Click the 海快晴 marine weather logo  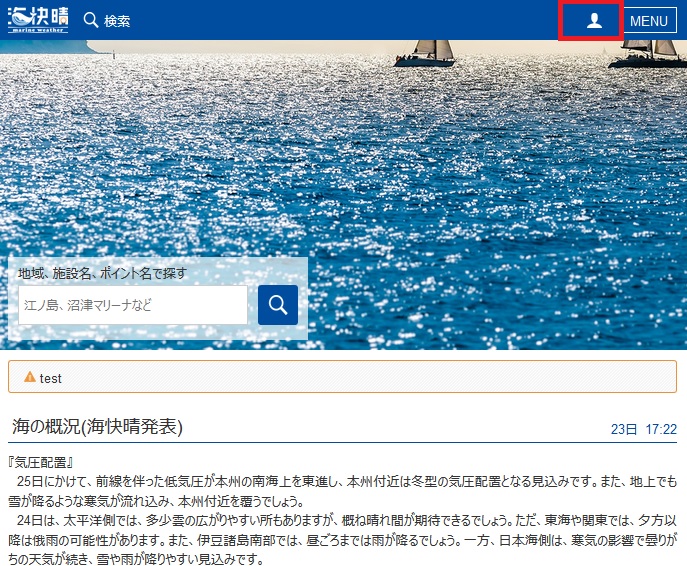pyautogui.click(x=38, y=20)
